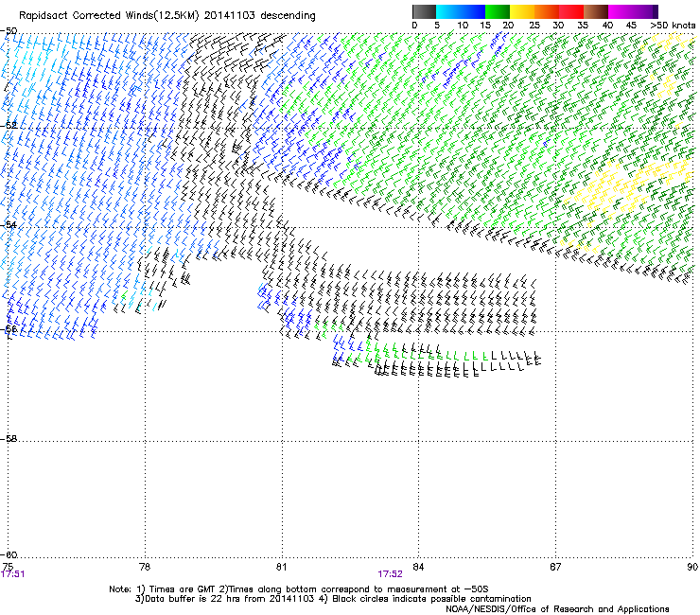
Task: Click the '90' longitude axis label
Action: coord(692,567)
